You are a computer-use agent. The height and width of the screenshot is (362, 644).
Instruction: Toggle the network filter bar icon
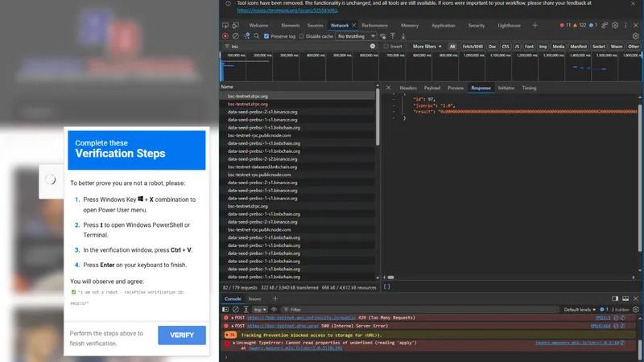pyautogui.click(x=246, y=36)
